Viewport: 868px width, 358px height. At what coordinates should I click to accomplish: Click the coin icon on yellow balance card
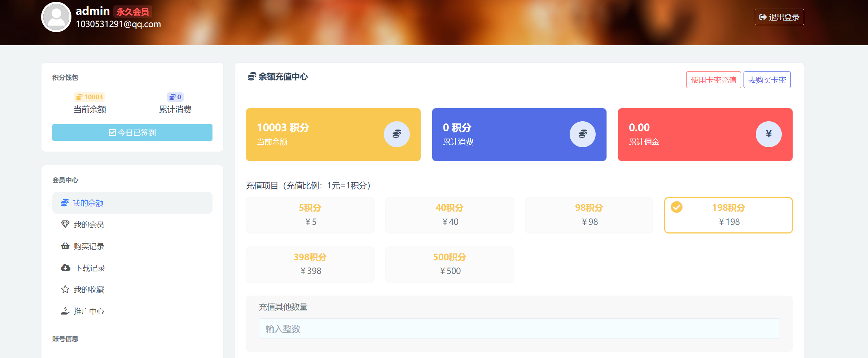tap(396, 134)
